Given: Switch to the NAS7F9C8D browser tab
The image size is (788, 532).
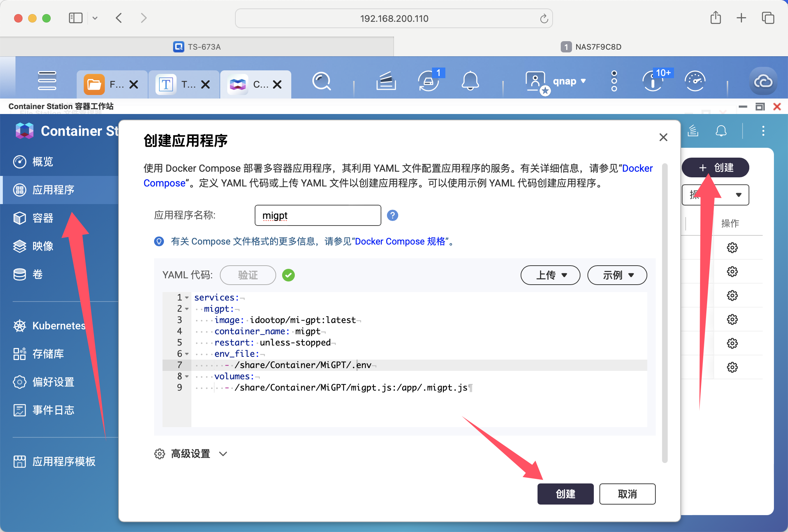Looking at the screenshot, I should [x=591, y=47].
